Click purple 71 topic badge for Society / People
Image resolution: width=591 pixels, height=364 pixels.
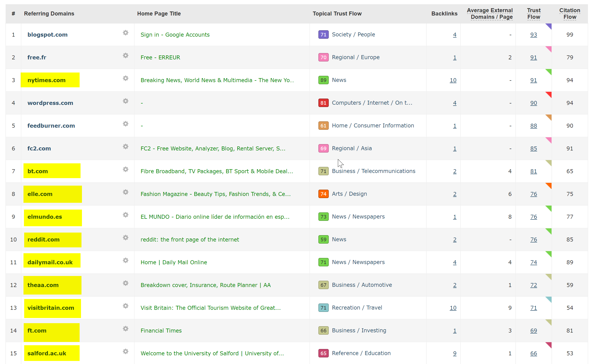323,35
